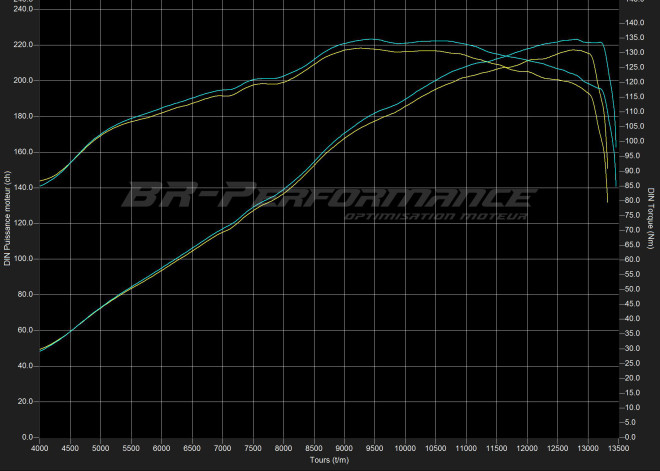Click the 4000 tick on the RPM axis
Viewport: 660px width, 471px height.
tap(40, 448)
